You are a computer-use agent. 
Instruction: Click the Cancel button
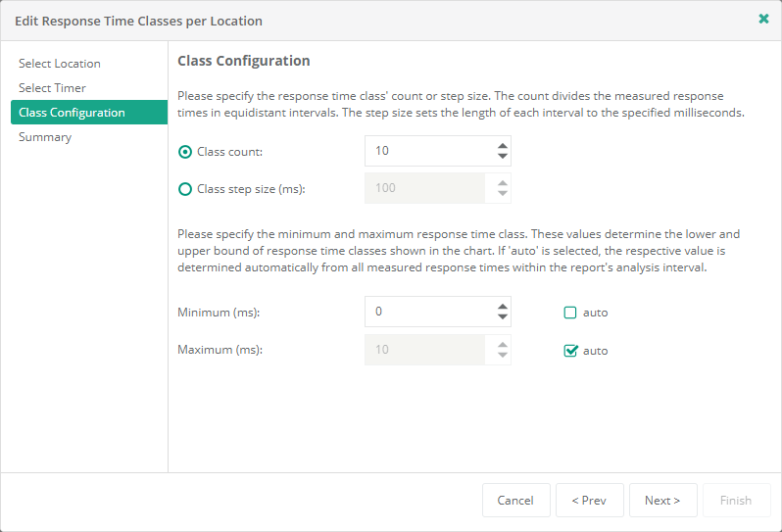(x=516, y=500)
